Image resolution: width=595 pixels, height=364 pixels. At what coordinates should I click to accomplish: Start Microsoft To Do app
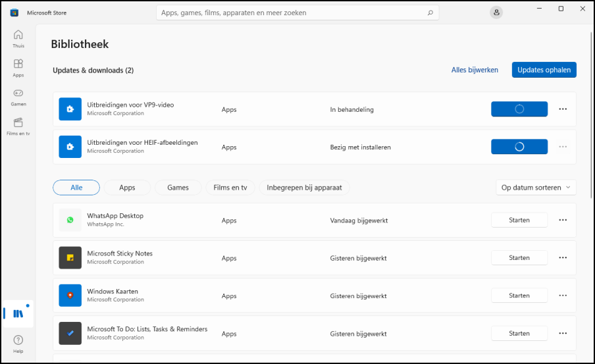[519, 333]
